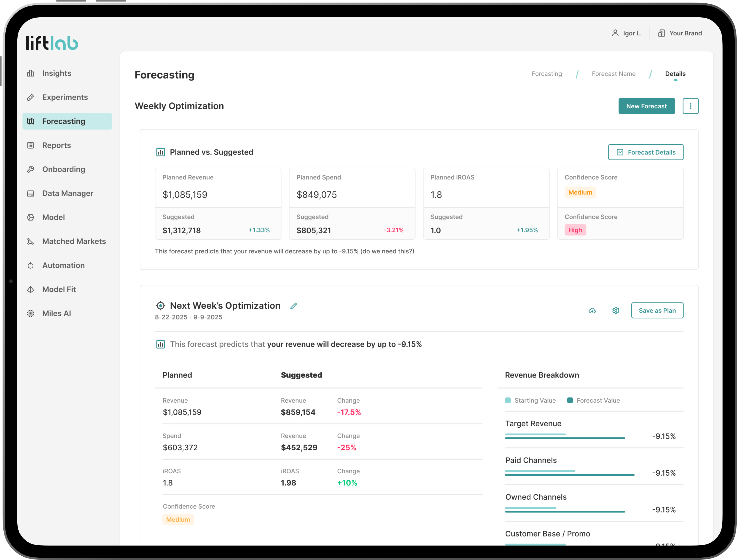Click the Miles AI chip icon in sidebar
The image size is (737, 560).
click(31, 313)
